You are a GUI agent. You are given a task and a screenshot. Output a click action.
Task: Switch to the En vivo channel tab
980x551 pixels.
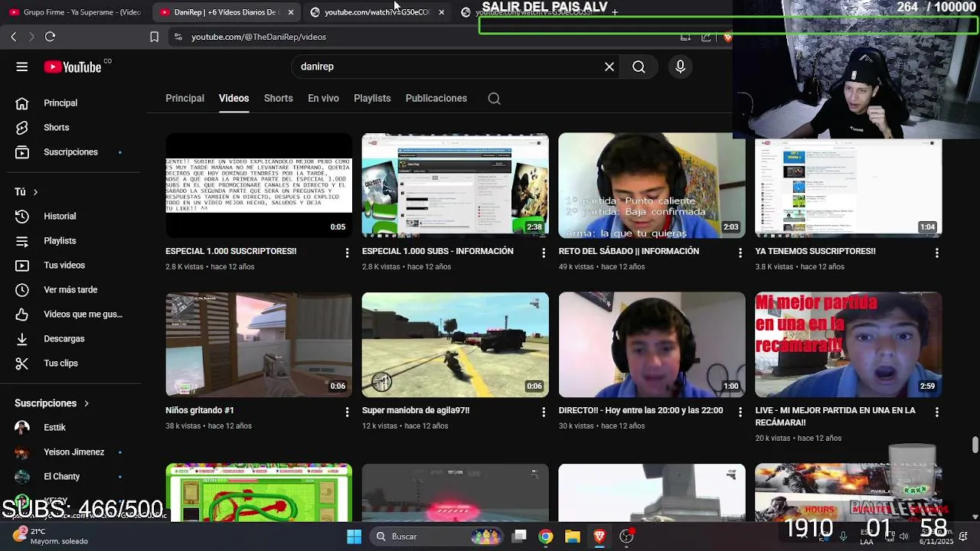323,98
